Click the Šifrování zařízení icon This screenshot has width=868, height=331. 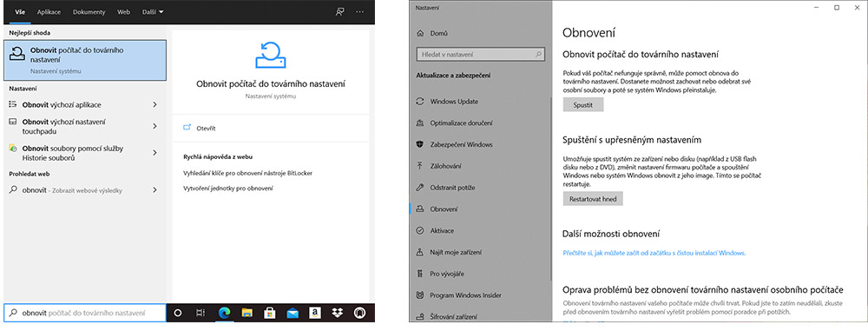(x=419, y=316)
